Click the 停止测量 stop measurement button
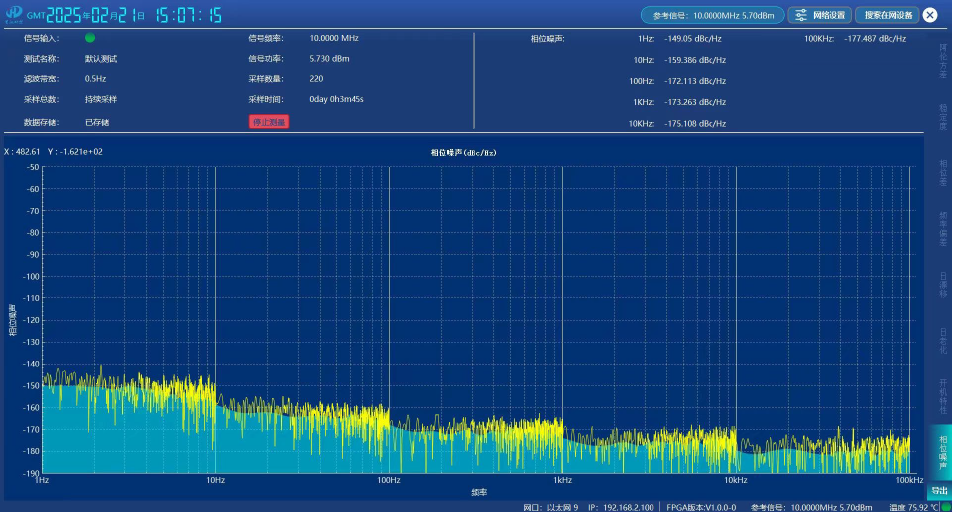Viewport: 953px width, 513px height. (269, 122)
